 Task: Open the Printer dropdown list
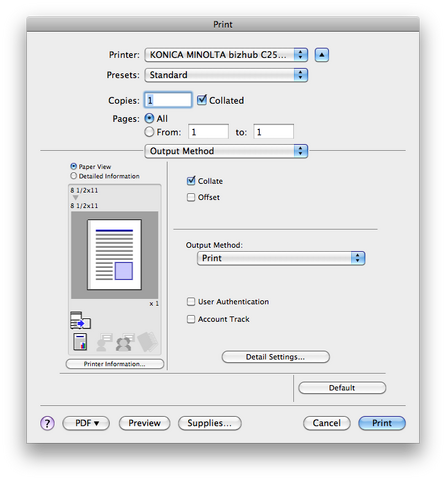pos(226,55)
